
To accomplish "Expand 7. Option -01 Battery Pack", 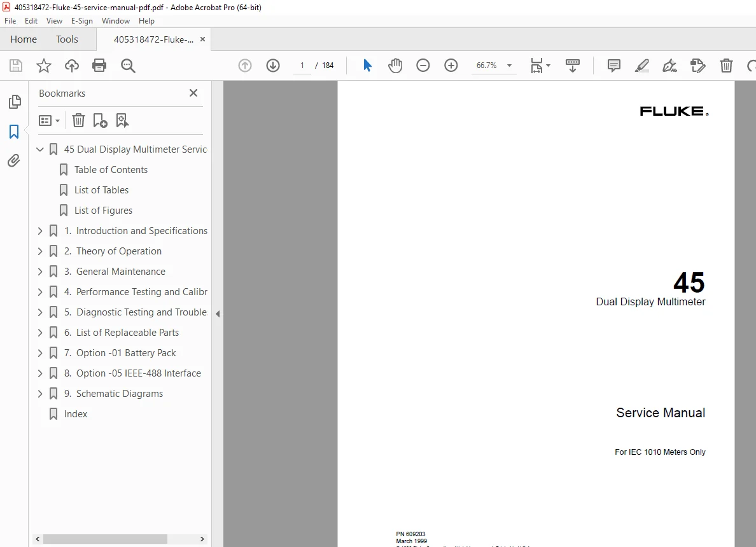I will tap(40, 353).
